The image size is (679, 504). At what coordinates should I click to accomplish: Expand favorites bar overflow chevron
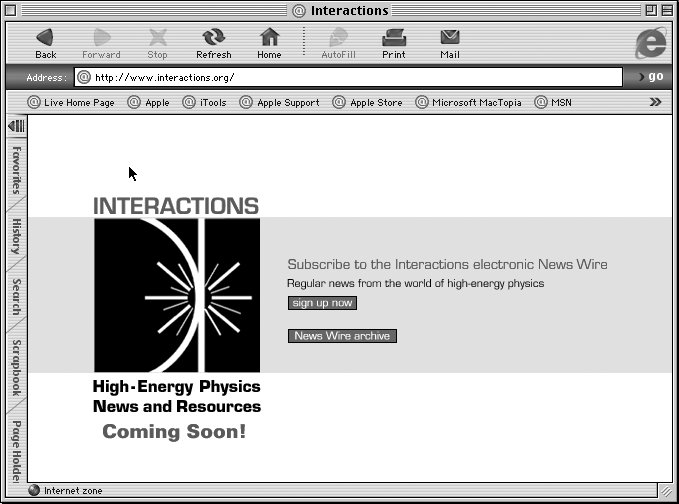[x=656, y=102]
